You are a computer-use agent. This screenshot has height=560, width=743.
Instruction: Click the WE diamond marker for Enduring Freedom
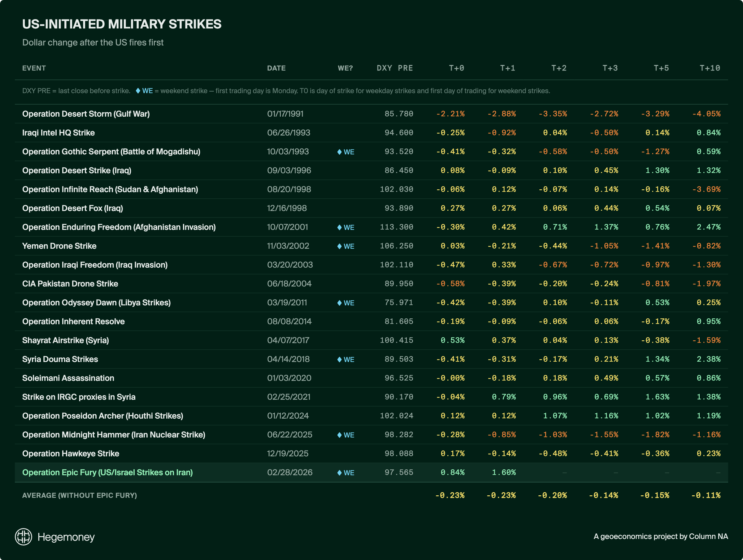(340, 227)
